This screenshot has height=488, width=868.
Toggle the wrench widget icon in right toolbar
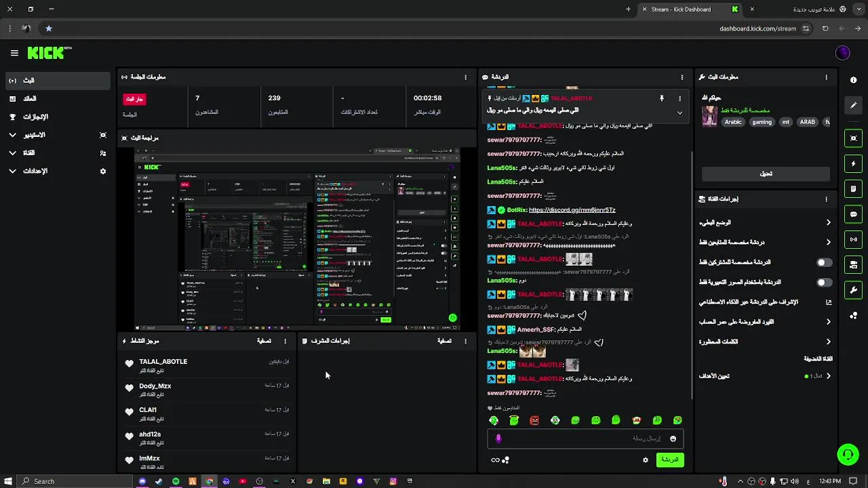(x=853, y=290)
